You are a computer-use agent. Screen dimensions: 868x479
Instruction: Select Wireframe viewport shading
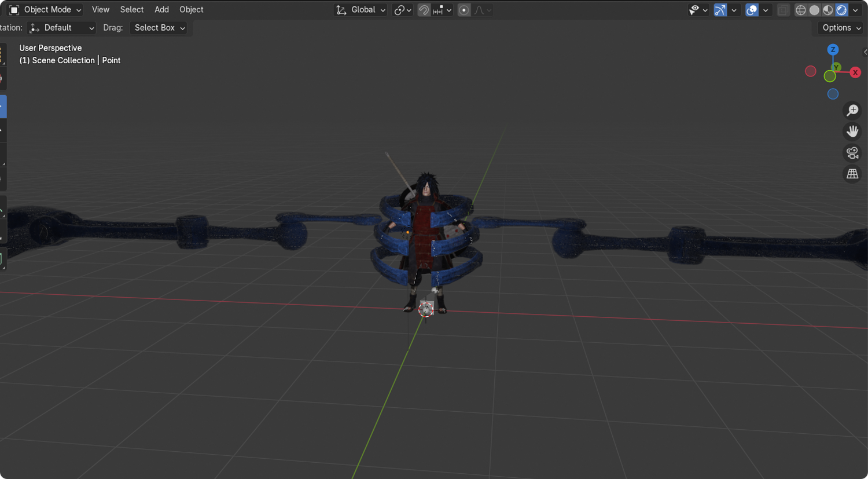801,10
